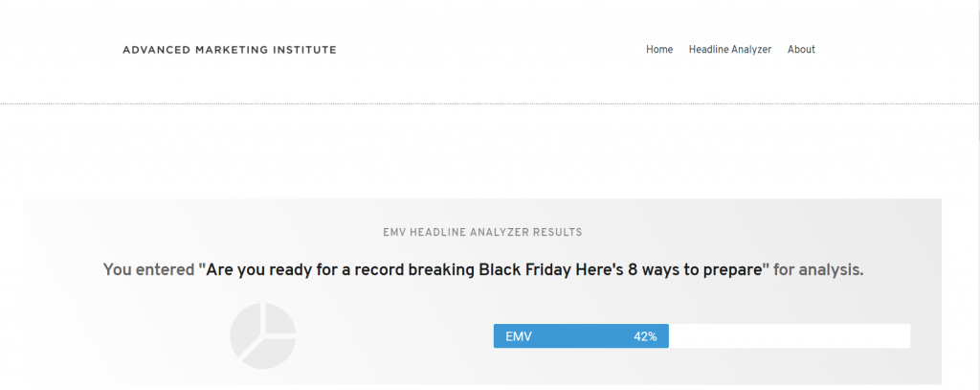
Task: Select the EMV Headline Analyzer Results heading
Action: [482, 232]
